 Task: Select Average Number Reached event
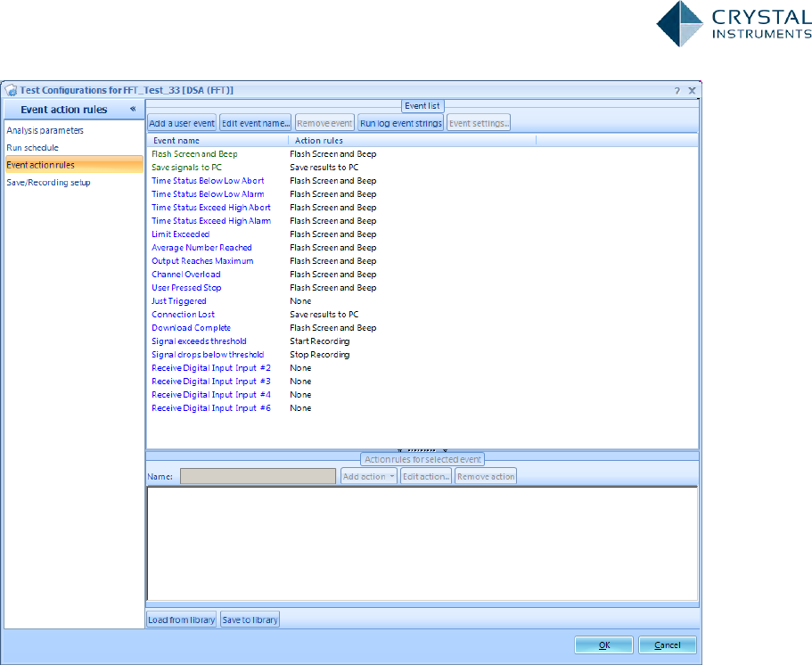coord(201,248)
